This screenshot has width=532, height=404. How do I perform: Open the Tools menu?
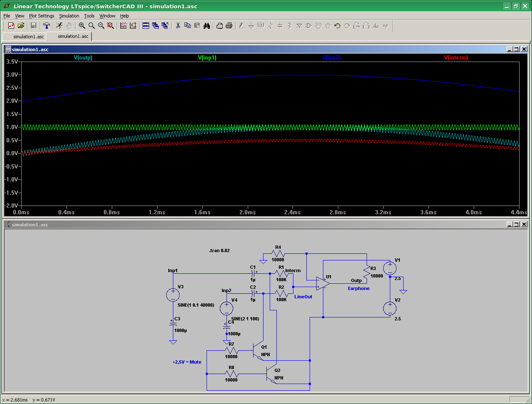(x=89, y=16)
